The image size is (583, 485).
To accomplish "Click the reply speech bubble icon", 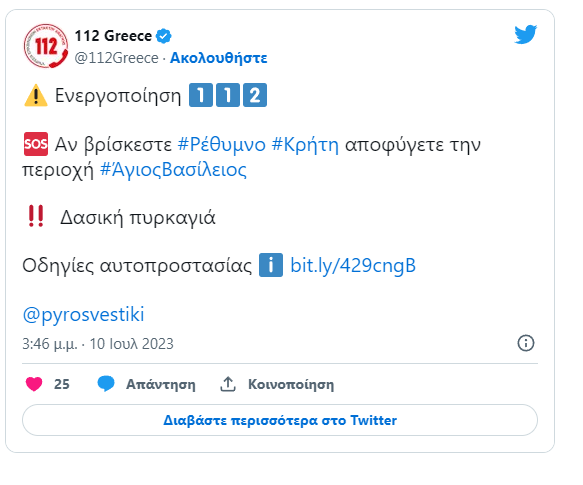I will [106, 383].
